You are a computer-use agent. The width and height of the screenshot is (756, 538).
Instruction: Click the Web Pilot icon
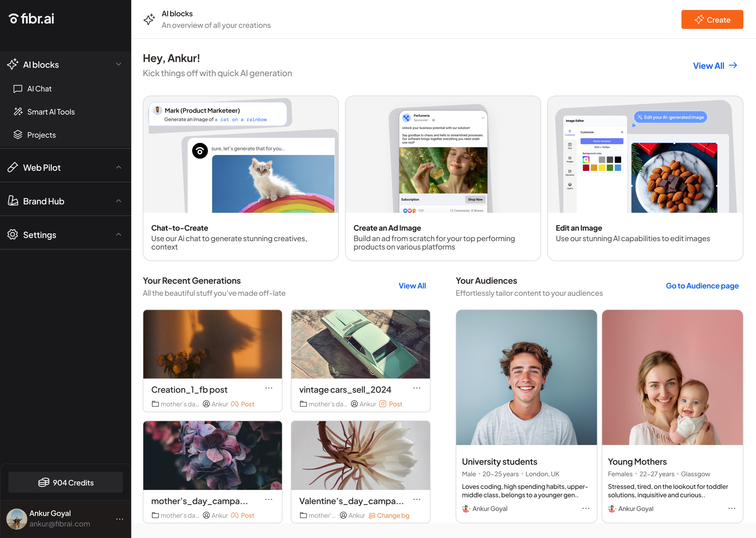coord(12,167)
